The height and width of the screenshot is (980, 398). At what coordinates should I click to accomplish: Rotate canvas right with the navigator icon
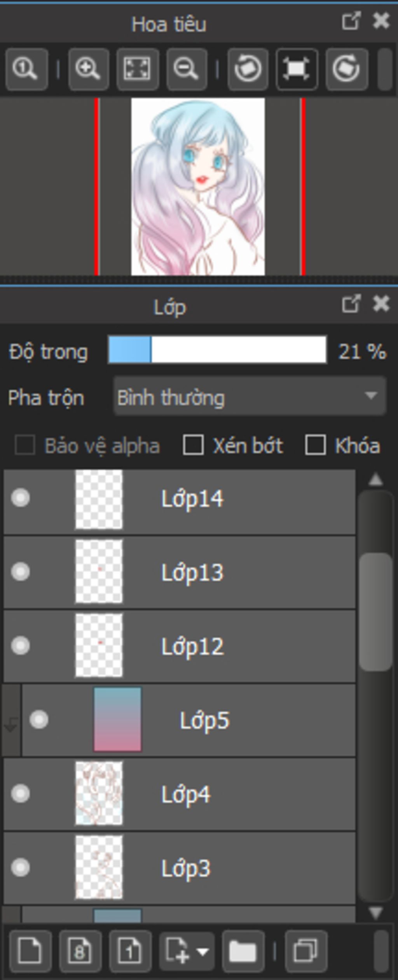[x=346, y=69]
